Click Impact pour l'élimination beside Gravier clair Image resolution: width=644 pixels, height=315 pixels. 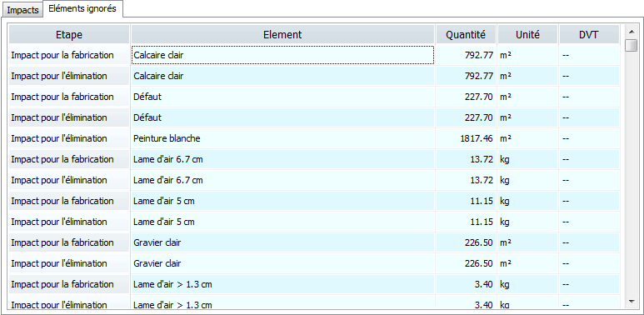point(69,263)
